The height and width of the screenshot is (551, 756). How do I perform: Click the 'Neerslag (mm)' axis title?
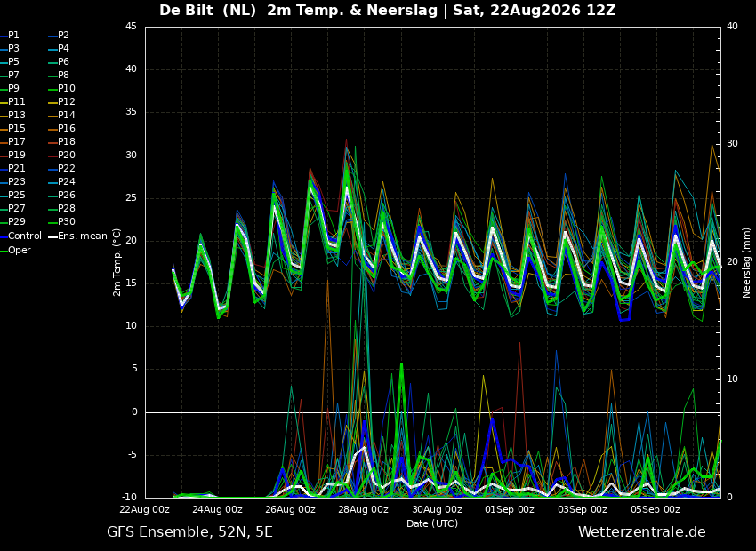[x=747, y=262]
